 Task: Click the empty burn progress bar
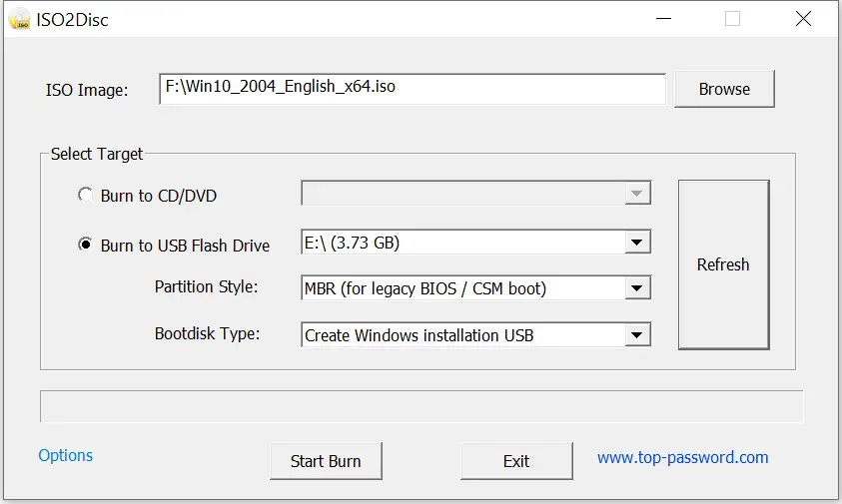[421, 406]
